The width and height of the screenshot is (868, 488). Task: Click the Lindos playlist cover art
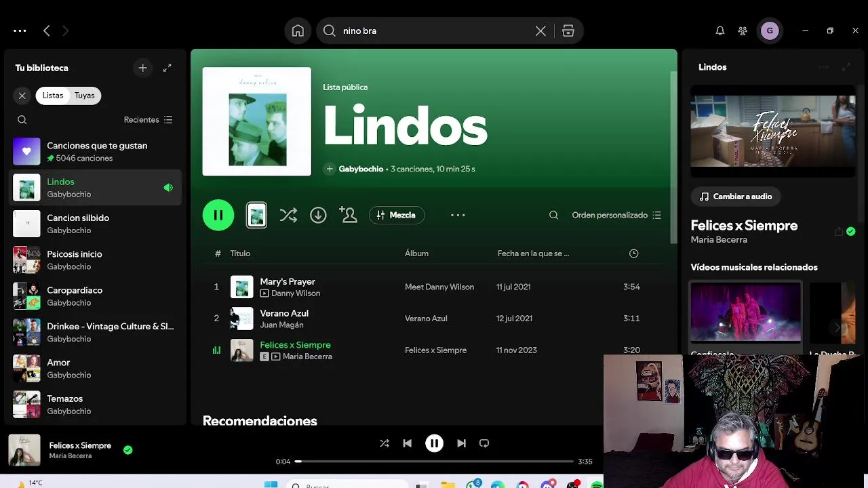pos(256,121)
